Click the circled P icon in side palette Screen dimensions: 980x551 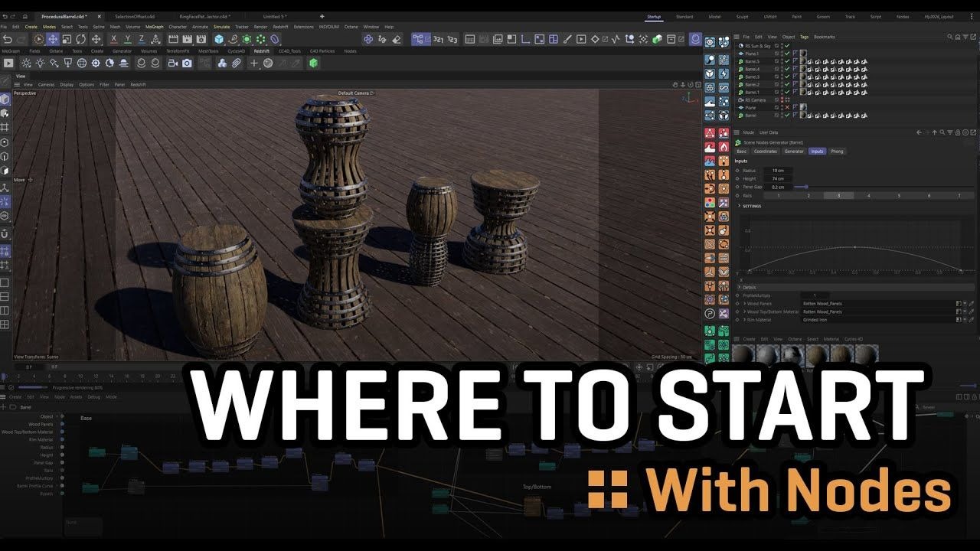[710, 314]
